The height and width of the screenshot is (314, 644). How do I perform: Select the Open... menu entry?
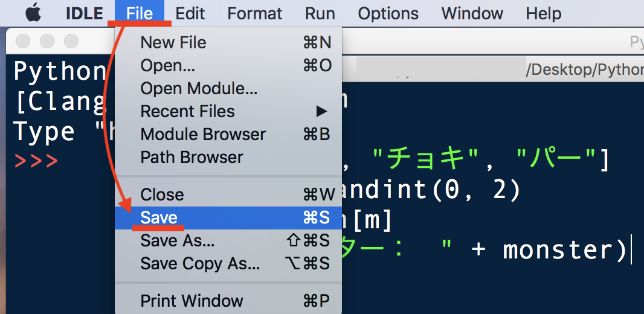(x=228, y=66)
